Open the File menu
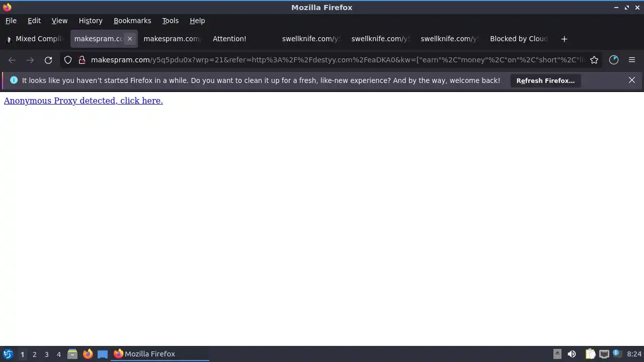Image resolution: width=644 pixels, height=362 pixels. click(11, 21)
